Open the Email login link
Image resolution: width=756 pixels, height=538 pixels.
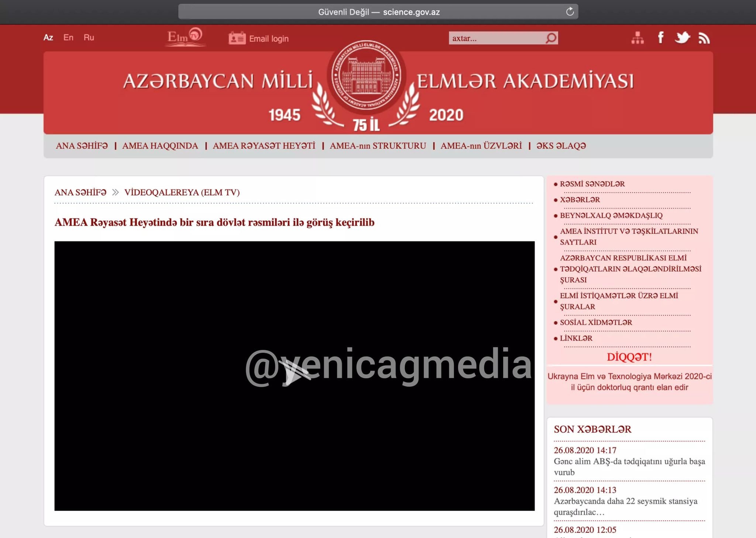point(269,39)
